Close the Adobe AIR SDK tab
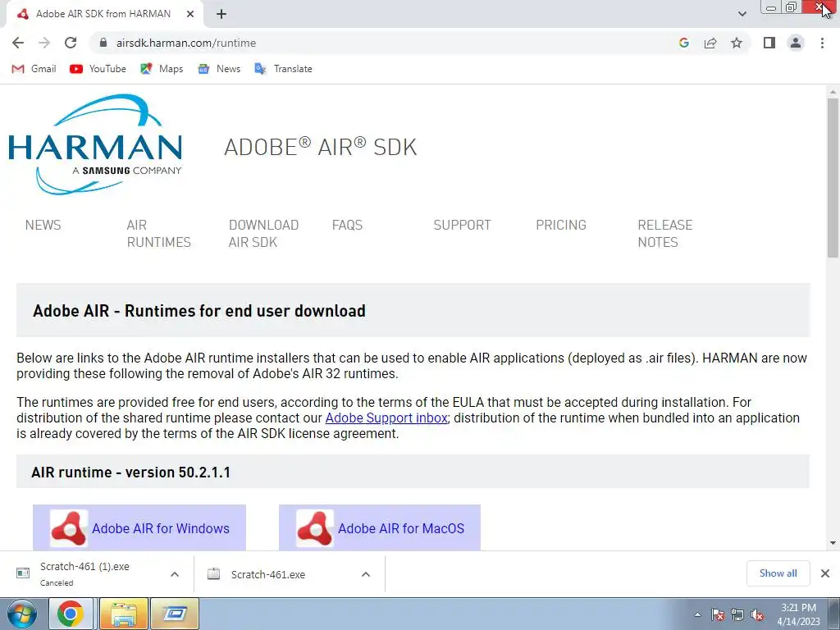 coord(190,14)
